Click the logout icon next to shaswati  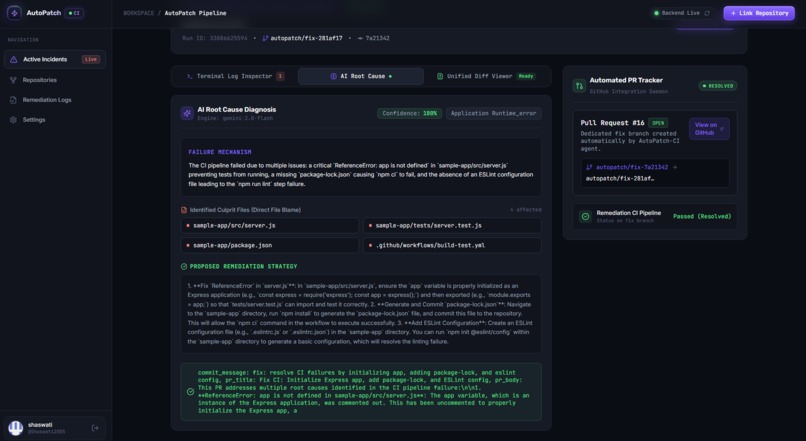click(95, 428)
